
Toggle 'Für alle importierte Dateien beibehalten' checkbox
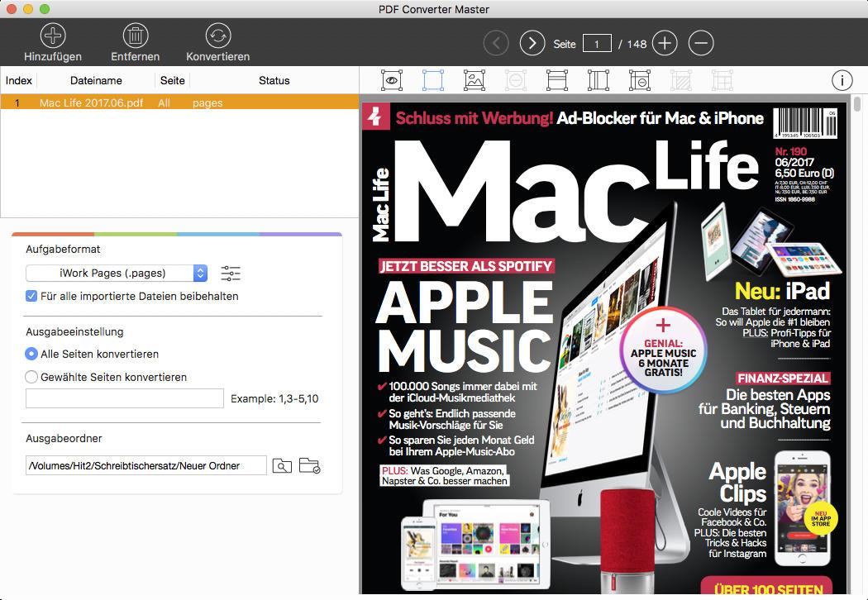(x=31, y=296)
